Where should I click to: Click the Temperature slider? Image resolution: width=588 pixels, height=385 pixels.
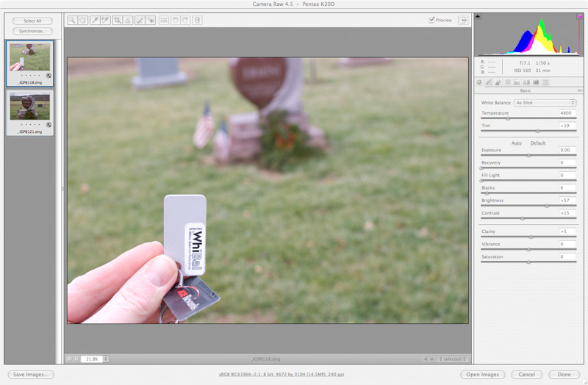pyautogui.click(x=528, y=118)
